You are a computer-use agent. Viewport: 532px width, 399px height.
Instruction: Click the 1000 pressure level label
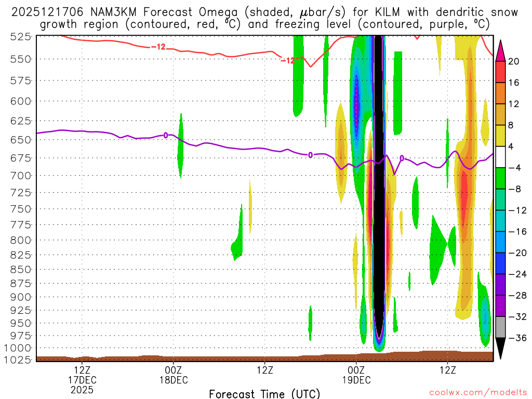(x=18, y=348)
